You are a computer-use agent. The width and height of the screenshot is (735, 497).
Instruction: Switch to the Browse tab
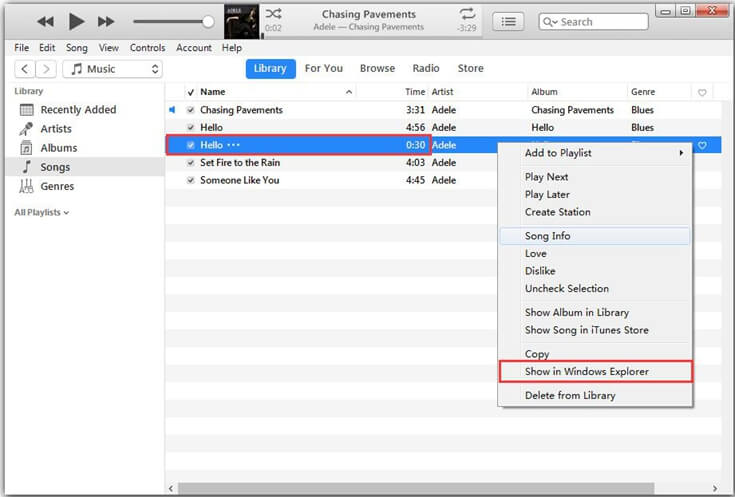coord(377,68)
